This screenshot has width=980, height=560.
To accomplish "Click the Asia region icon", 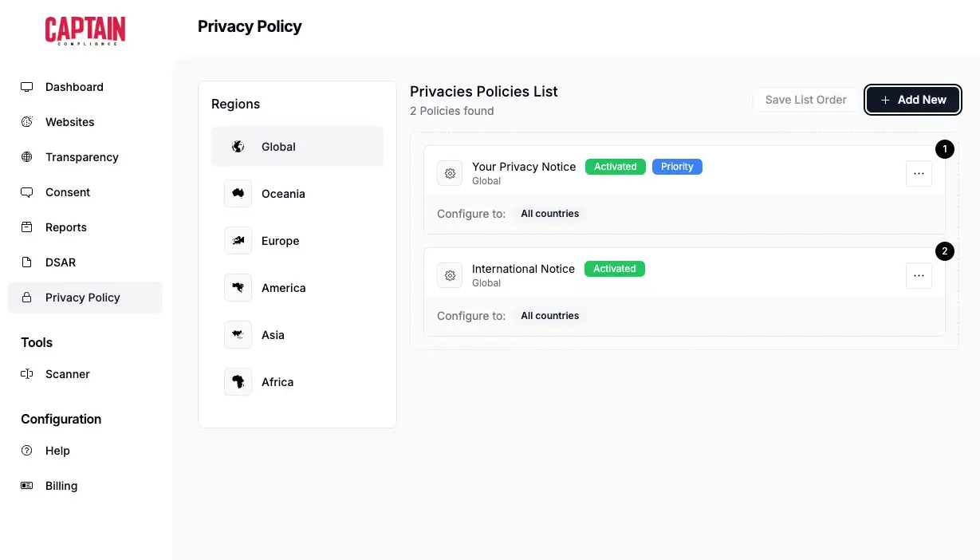I will [x=238, y=334].
